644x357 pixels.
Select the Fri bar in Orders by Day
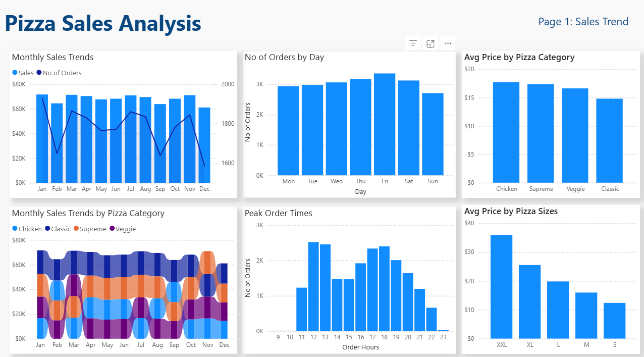point(385,126)
